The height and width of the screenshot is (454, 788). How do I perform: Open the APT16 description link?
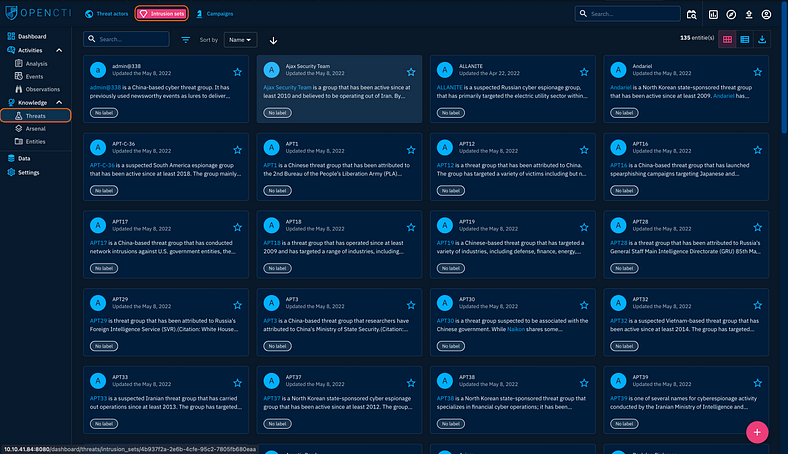[x=619, y=165]
